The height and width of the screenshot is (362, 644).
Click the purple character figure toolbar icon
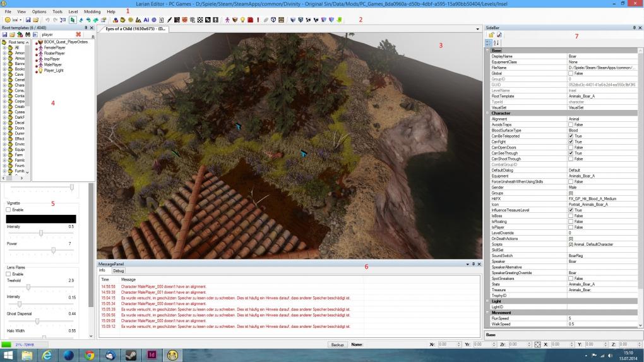click(x=227, y=20)
